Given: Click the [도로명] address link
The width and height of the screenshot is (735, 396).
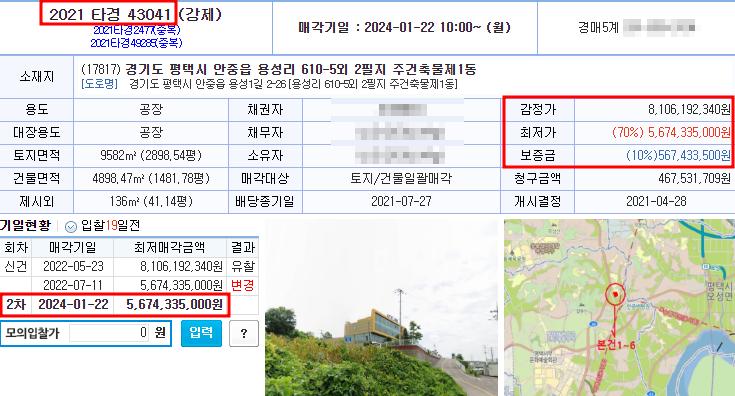Looking at the screenshot, I should pos(99,84).
